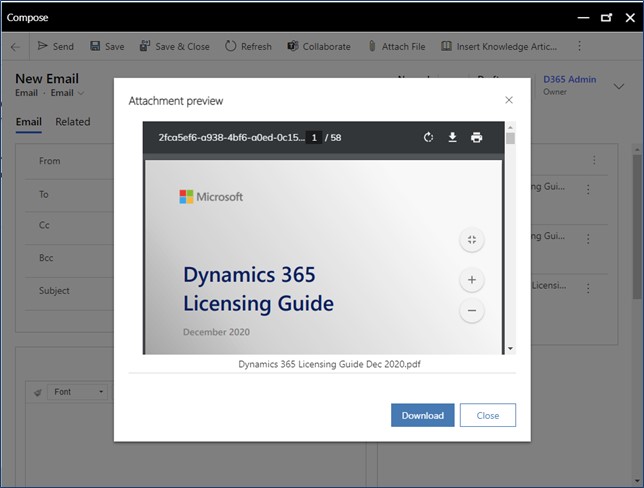The height and width of the screenshot is (488, 644).
Task: Attach a file using Attach File
Action: coord(397,46)
